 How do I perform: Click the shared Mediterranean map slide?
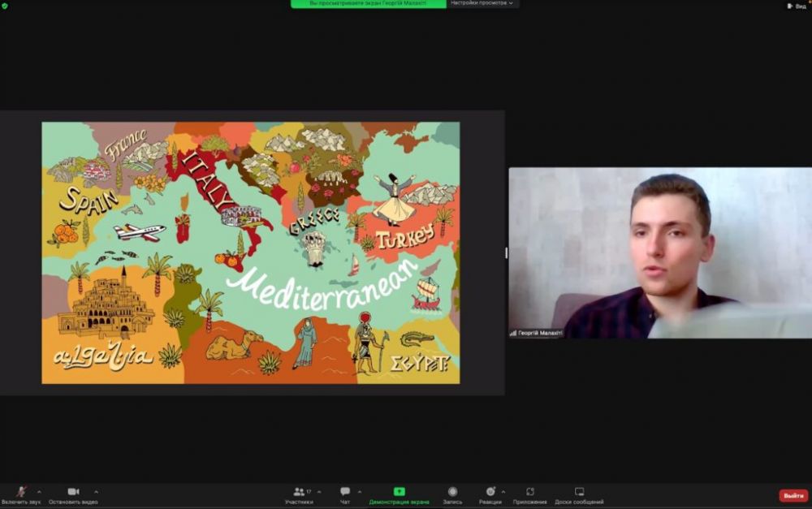pyautogui.click(x=250, y=252)
